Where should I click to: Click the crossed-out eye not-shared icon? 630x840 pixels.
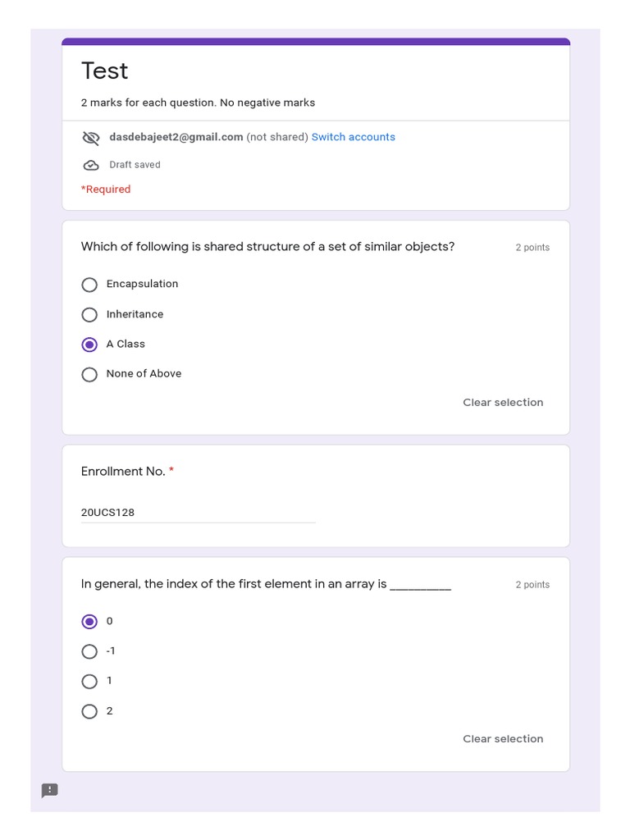[91, 138]
